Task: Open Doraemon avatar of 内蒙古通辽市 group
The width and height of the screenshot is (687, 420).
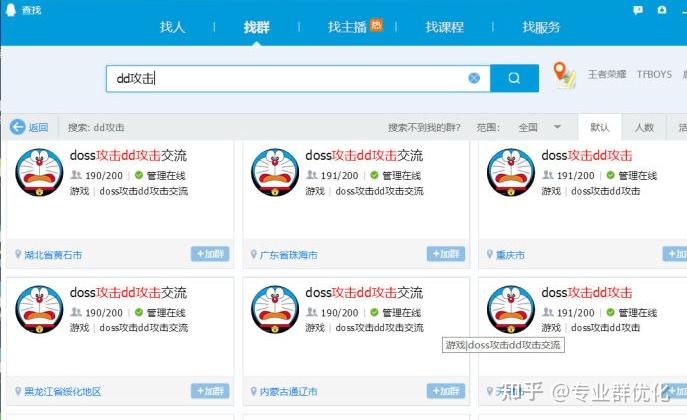Action: coord(275,309)
